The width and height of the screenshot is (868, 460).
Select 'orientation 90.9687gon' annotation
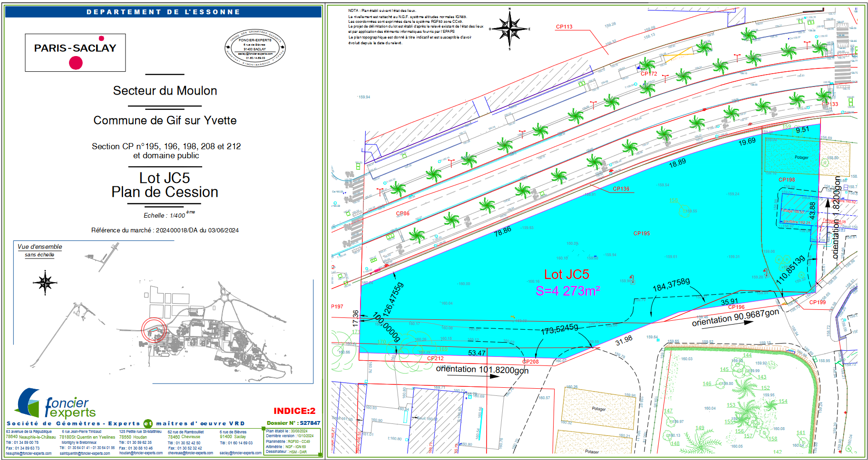(735, 317)
